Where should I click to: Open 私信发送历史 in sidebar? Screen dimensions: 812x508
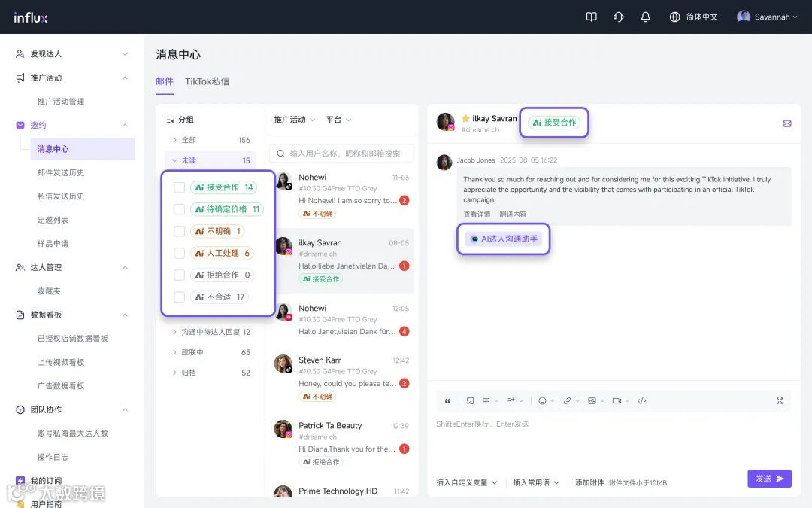(61, 196)
